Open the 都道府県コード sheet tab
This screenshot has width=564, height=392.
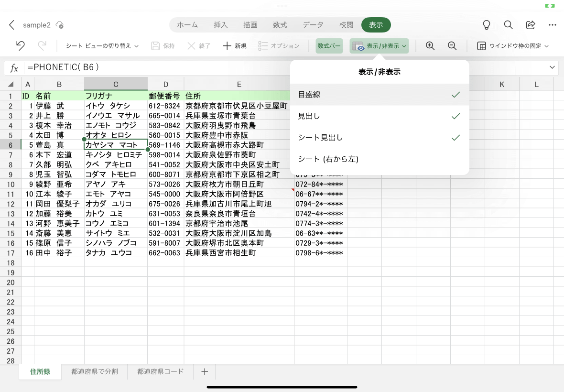tap(161, 371)
